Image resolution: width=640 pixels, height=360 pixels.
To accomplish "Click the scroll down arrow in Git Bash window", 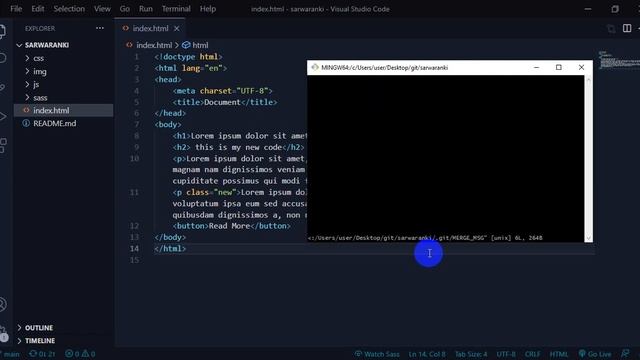I will click(588, 238).
